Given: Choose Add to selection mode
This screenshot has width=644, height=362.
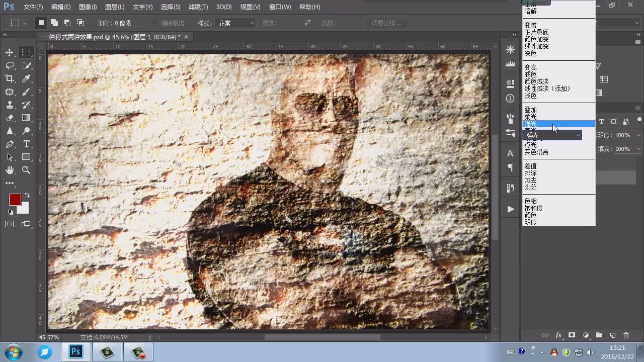Looking at the screenshot, I should tap(54, 23).
